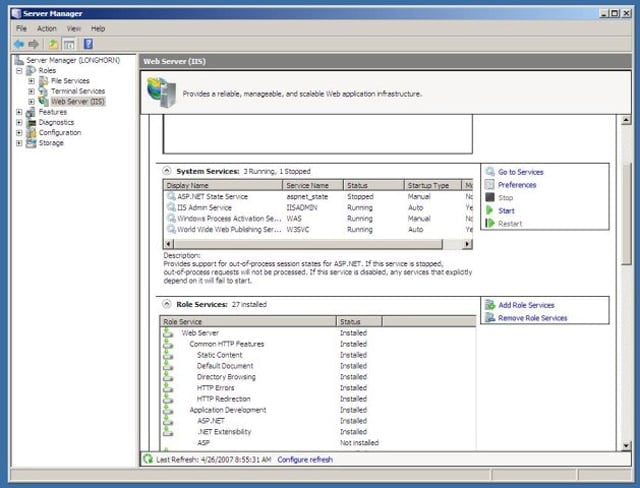Click the Add Role Services icon
The image size is (640, 488).
point(490,305)
